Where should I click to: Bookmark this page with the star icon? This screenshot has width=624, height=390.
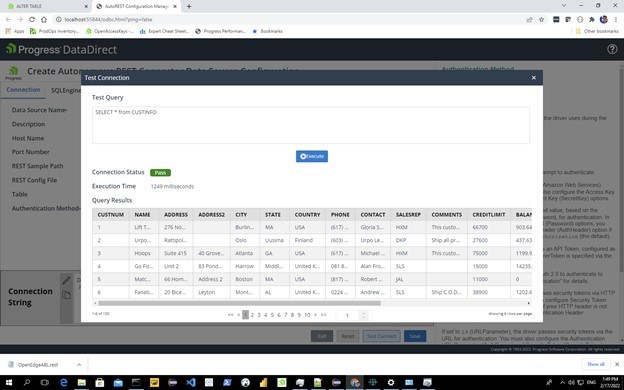pyautogui.click(x=541, y=19)
